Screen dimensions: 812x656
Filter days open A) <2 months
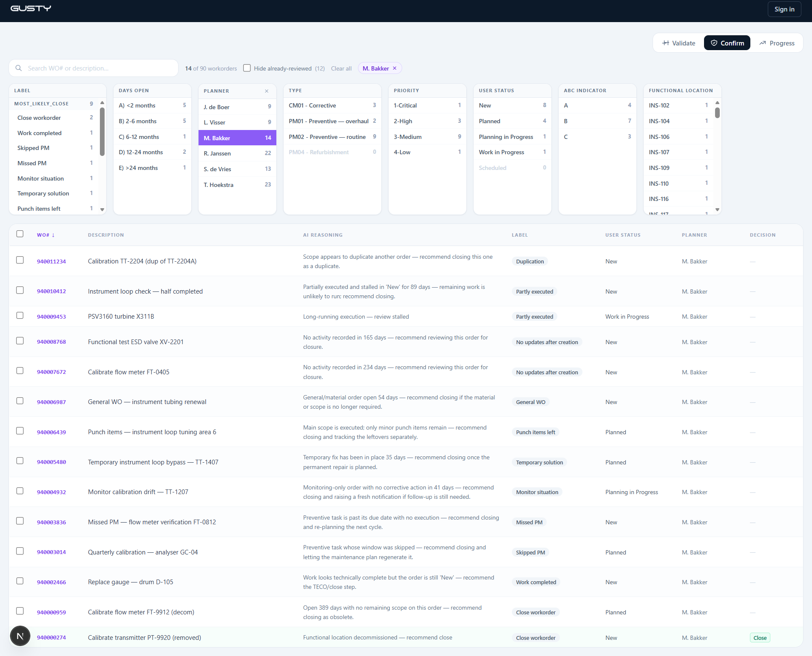tap(152, 105)
